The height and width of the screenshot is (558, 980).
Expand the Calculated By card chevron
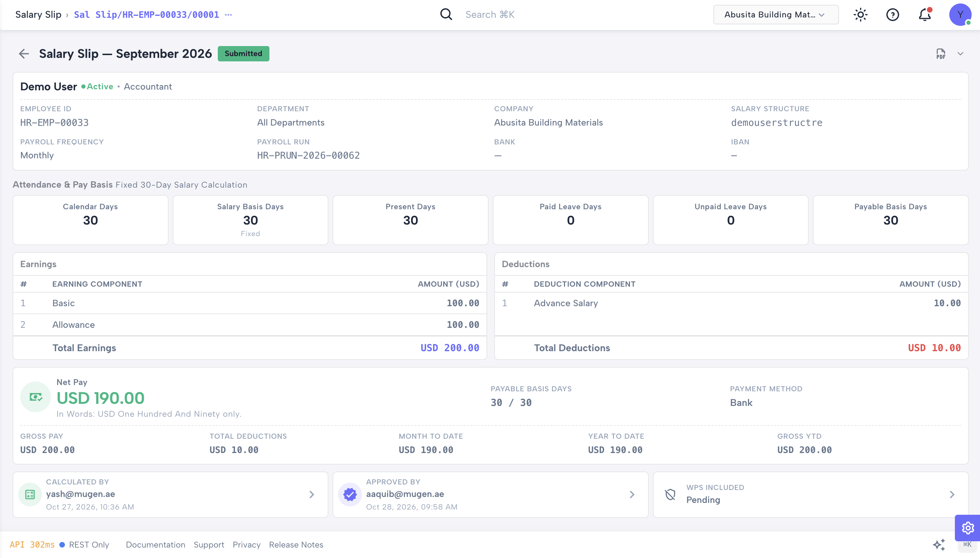[x=312, y=495]
